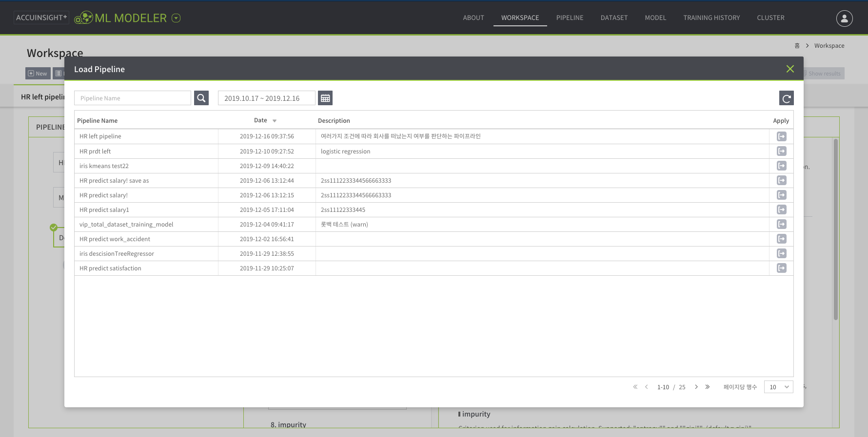868x437 pixels.
Task: Jump to the first page of pipelines
Action: [x=635, y=387]
